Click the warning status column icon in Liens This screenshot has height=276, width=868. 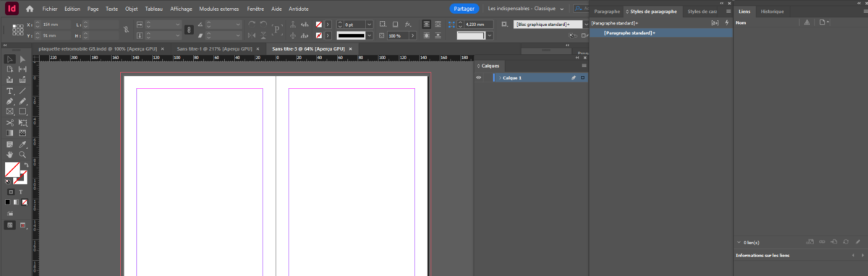pyautogui.click(x=807, y=23)
